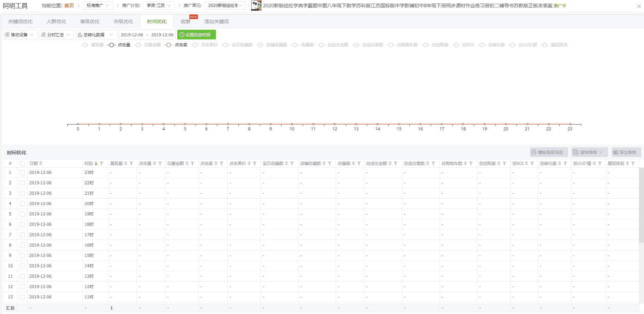Sort the table by 总ROI column arrows

tap(527, 164)
